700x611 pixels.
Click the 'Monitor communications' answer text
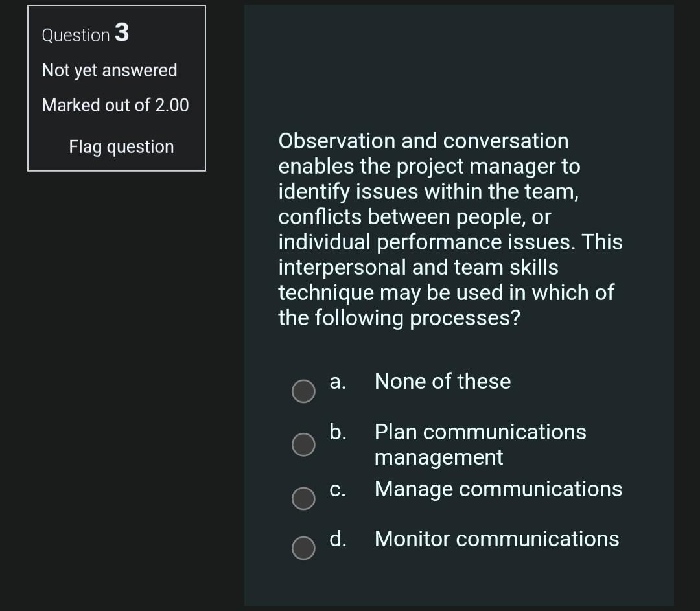(496, 539)
